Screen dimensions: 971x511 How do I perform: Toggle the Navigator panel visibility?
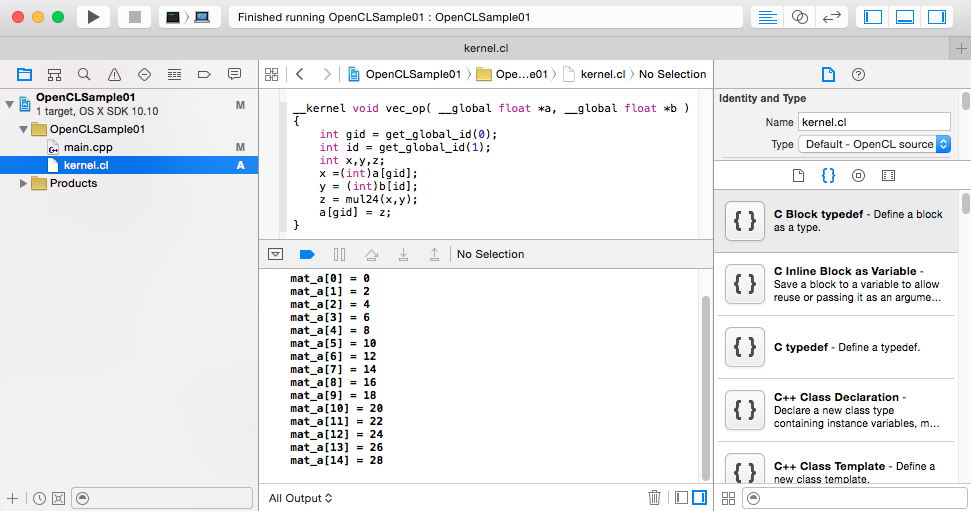pos(873,17)
